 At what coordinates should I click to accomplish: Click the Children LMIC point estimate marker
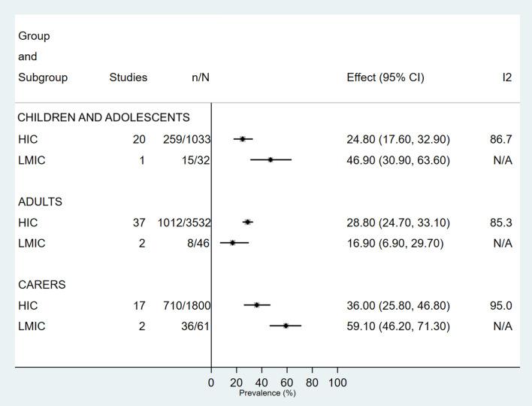pos(271,159)
